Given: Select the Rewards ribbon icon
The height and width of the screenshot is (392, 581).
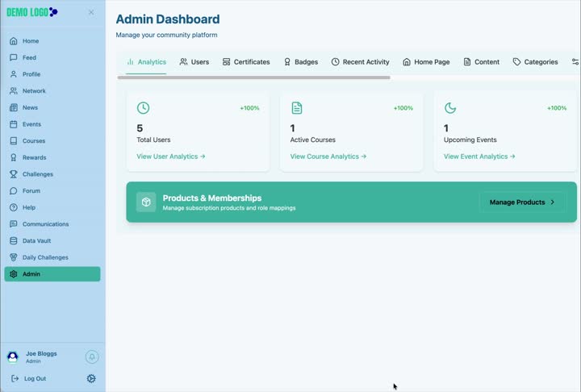Looking at the screenshot, I should (x=14, y=158).
